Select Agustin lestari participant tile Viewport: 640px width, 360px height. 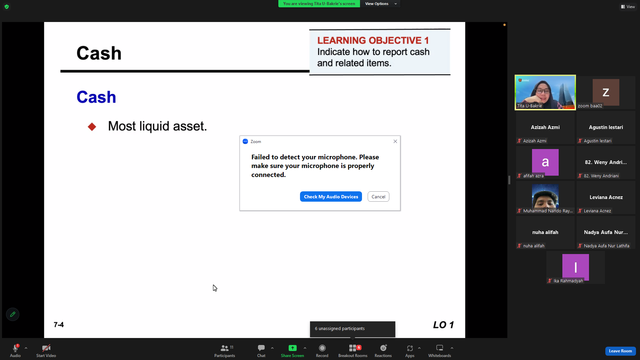point(606,128)
